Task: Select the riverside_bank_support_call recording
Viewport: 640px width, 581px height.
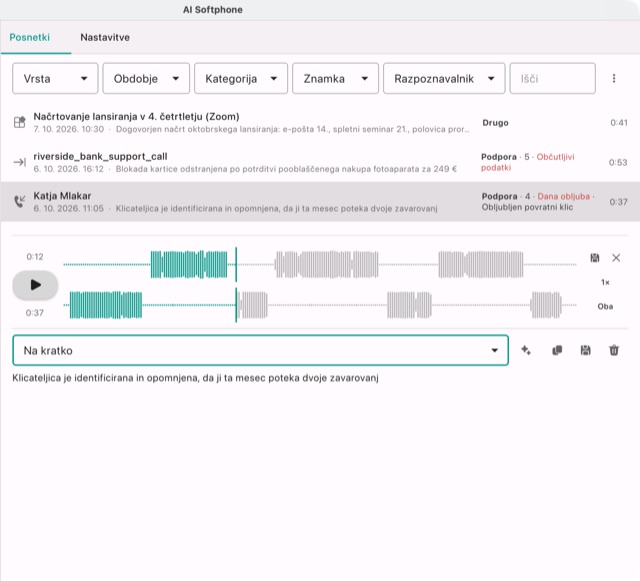Action: tap(320, 162)
